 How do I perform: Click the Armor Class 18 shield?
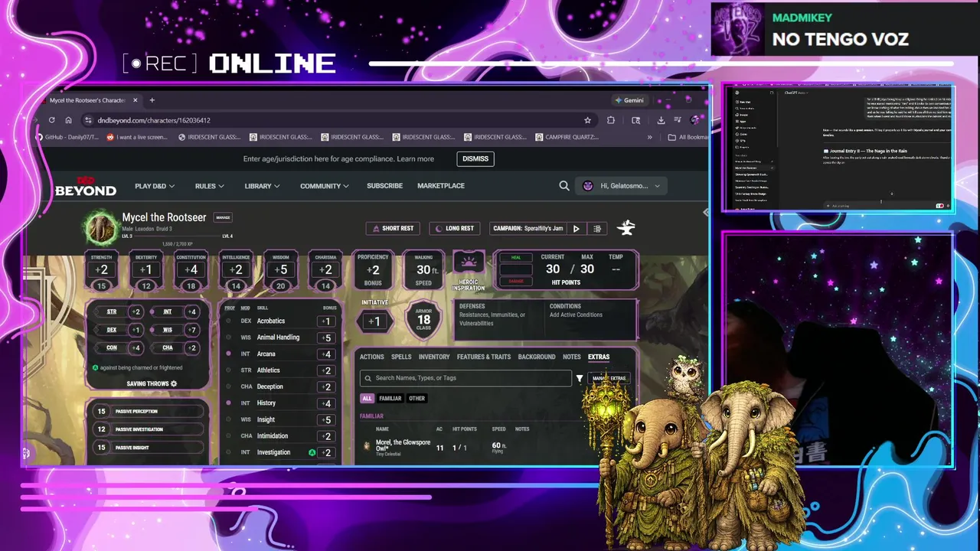coord(423,320)
